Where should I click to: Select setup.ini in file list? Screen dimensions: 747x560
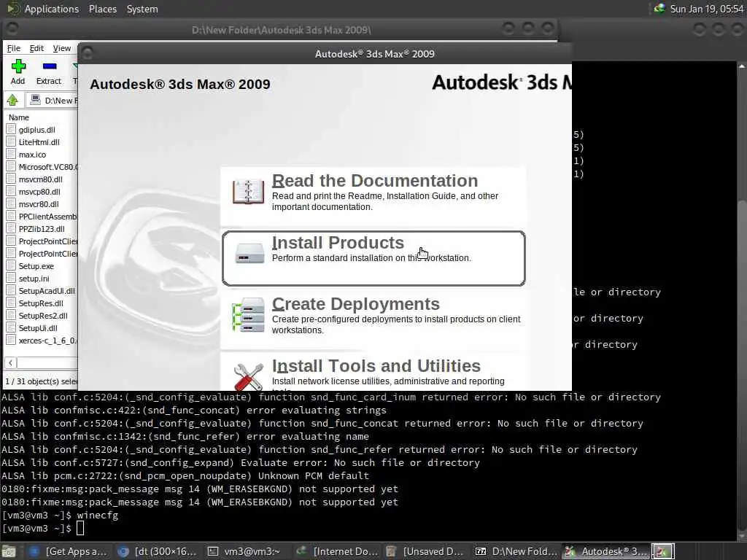[x=34, y=278]
